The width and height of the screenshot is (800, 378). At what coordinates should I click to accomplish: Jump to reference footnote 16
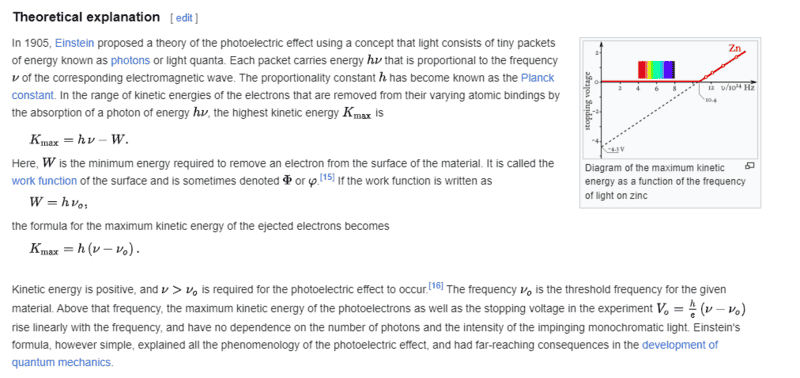tap(436, 284)
